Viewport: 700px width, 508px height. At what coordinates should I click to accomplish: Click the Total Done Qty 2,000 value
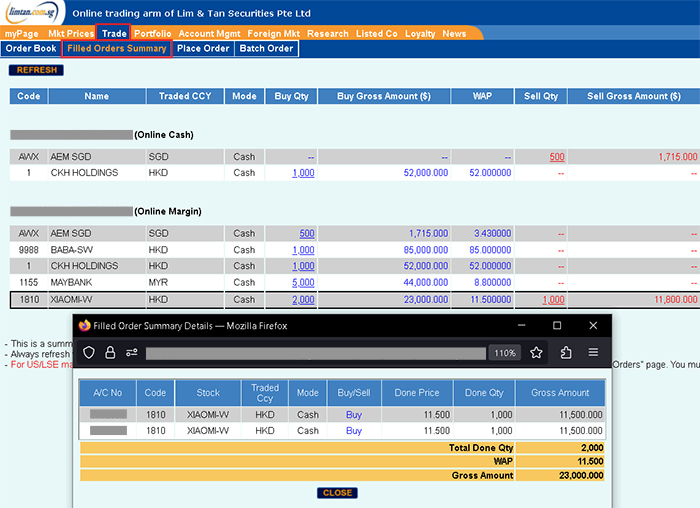click(x=592, y=448)
